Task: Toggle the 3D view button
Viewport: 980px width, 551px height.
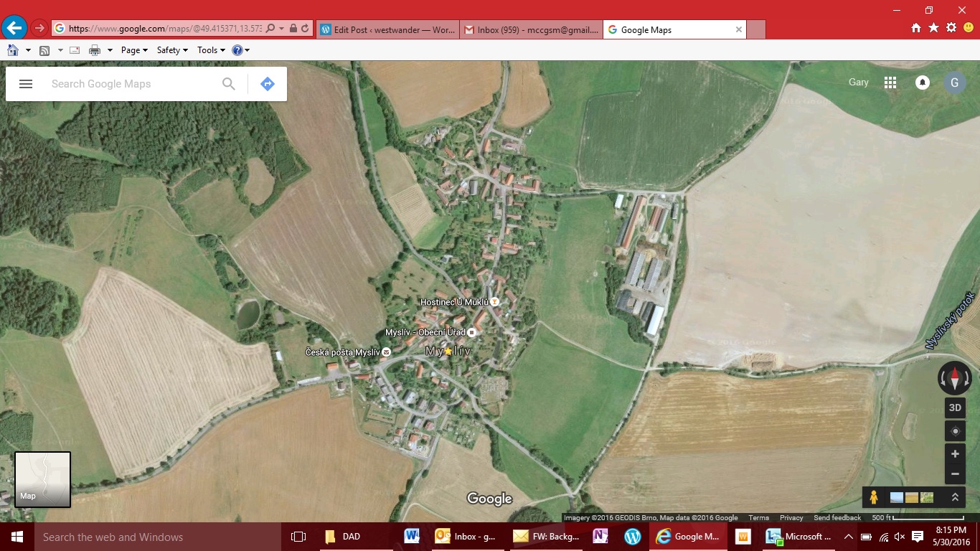Action: (955, 408)
